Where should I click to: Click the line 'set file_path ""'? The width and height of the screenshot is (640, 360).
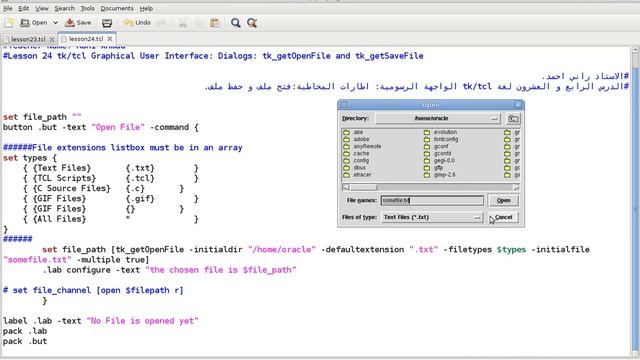[42, 117]
